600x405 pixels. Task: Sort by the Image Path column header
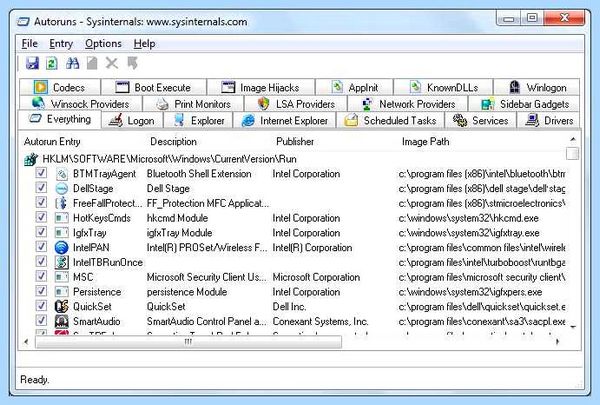(426, 142)
